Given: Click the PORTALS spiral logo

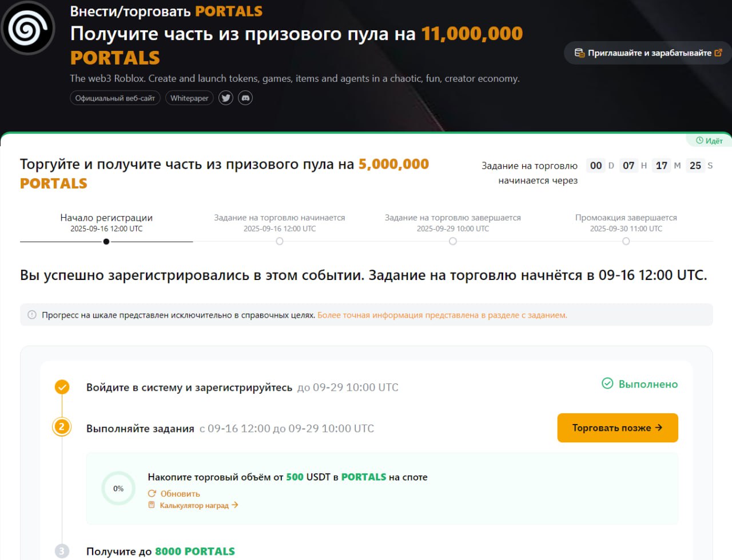Looking at the screenshot, I should tap(27, 28).
